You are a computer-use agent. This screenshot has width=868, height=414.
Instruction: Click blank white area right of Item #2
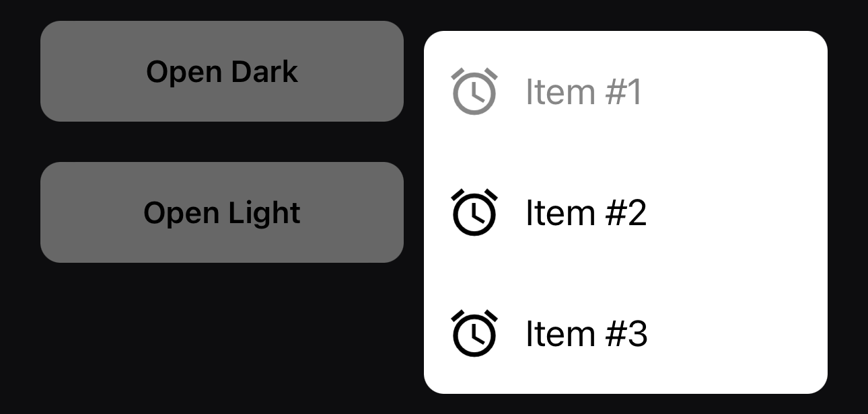click(x=740, y=212)
